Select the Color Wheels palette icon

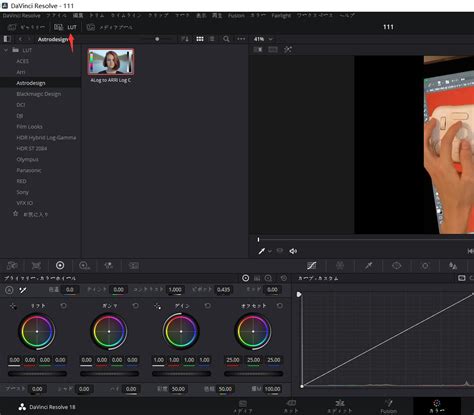(60, 265)
